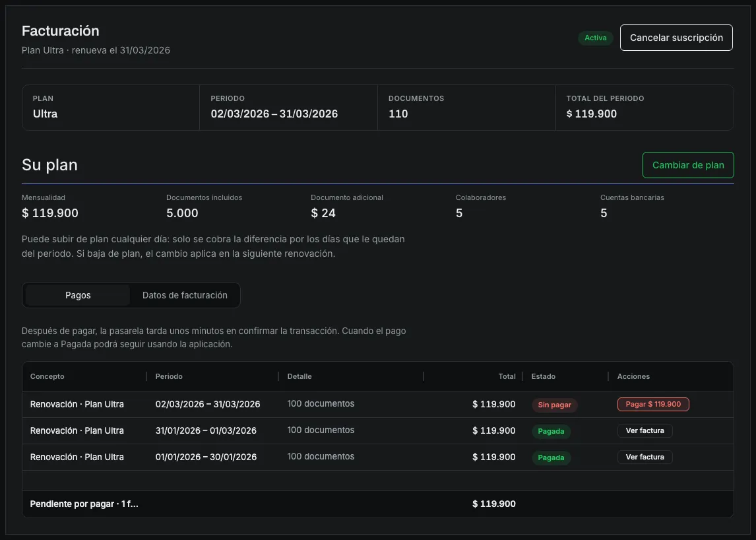Click the PERIODO card date range

coord(274,114)
